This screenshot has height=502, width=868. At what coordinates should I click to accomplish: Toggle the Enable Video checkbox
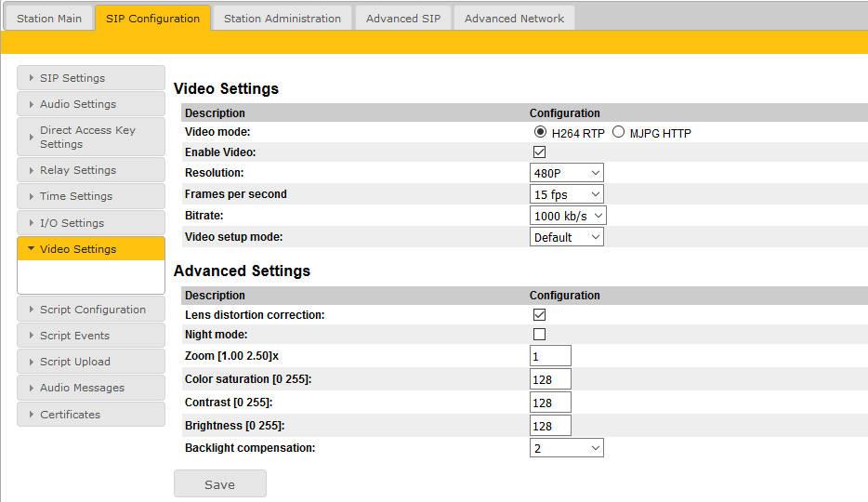539,152
